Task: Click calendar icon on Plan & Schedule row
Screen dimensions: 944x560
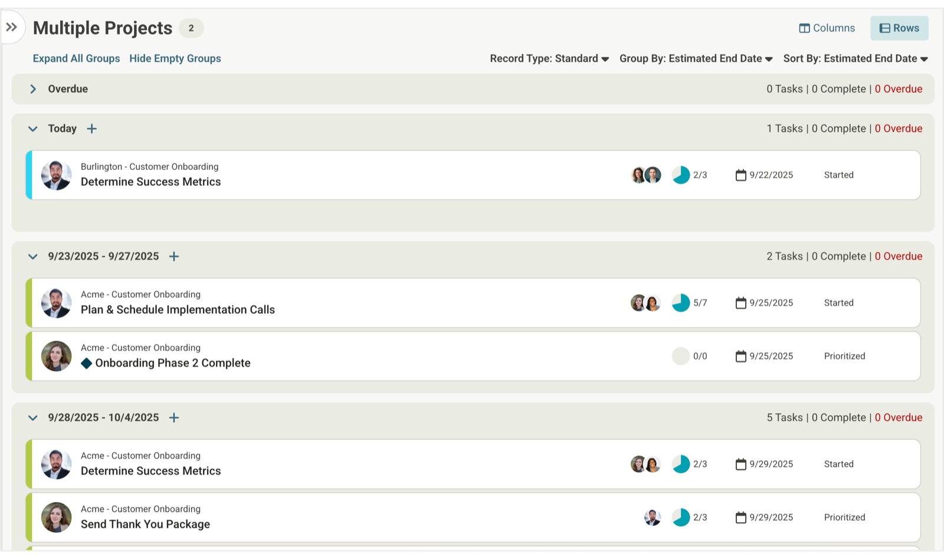Action: [x=741, y=303]
